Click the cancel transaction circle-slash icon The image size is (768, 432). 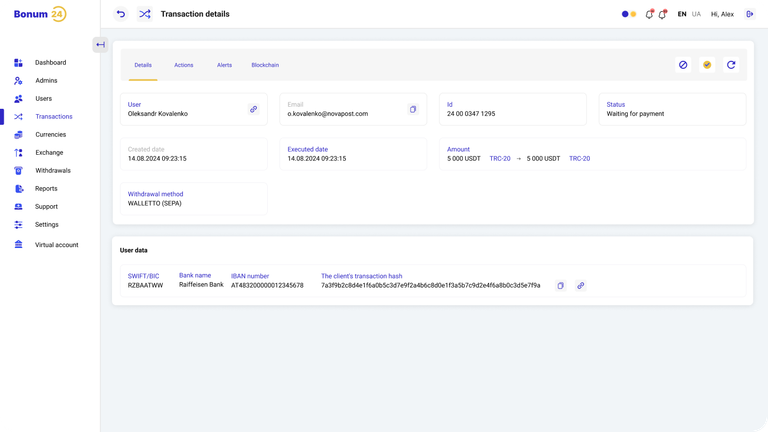(683, 65)
